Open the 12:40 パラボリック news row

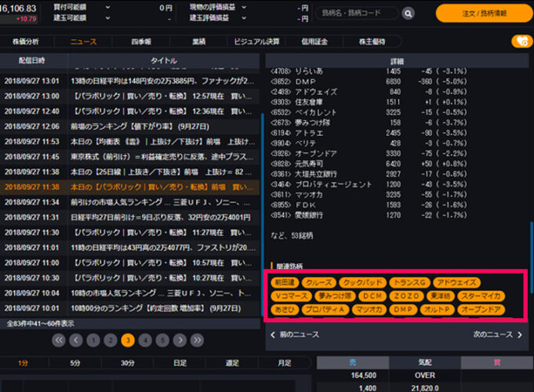(129, 111)
